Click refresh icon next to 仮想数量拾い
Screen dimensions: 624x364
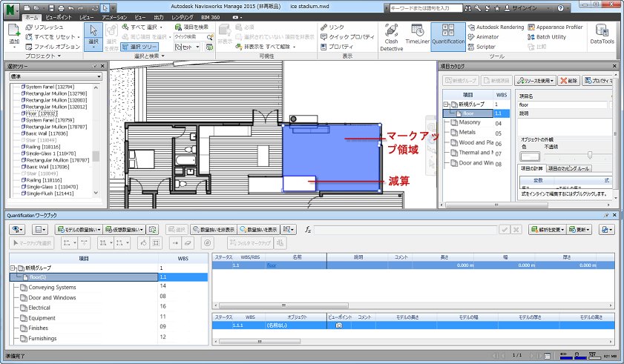click(152, 230)
